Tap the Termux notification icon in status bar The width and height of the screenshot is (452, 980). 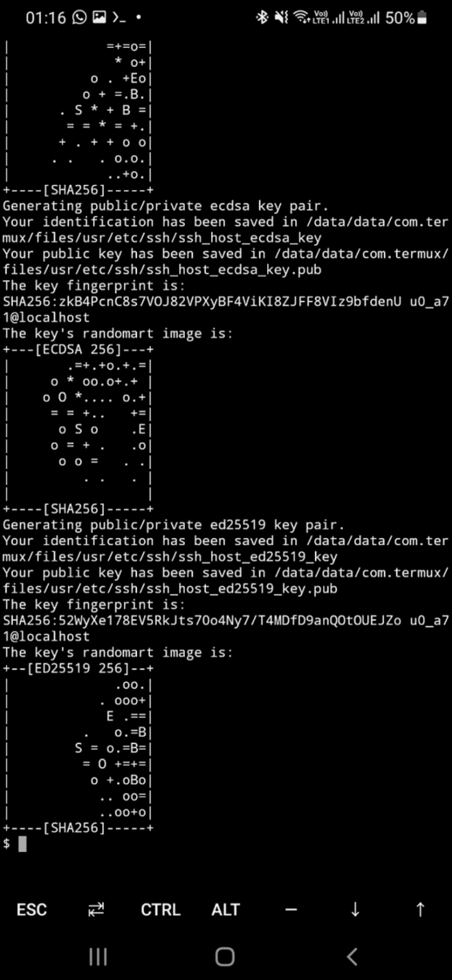click(x=118, y=18)
